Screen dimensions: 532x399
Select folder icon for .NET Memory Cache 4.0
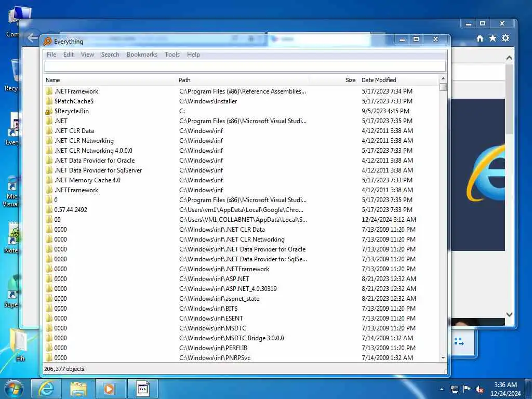[49, 180]
